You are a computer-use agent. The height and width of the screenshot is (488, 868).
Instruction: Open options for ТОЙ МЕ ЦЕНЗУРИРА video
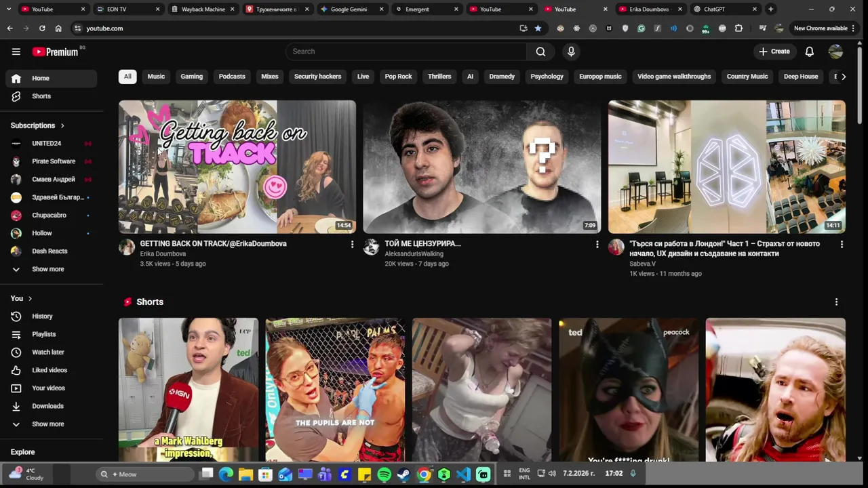click(x=597, y=244)
